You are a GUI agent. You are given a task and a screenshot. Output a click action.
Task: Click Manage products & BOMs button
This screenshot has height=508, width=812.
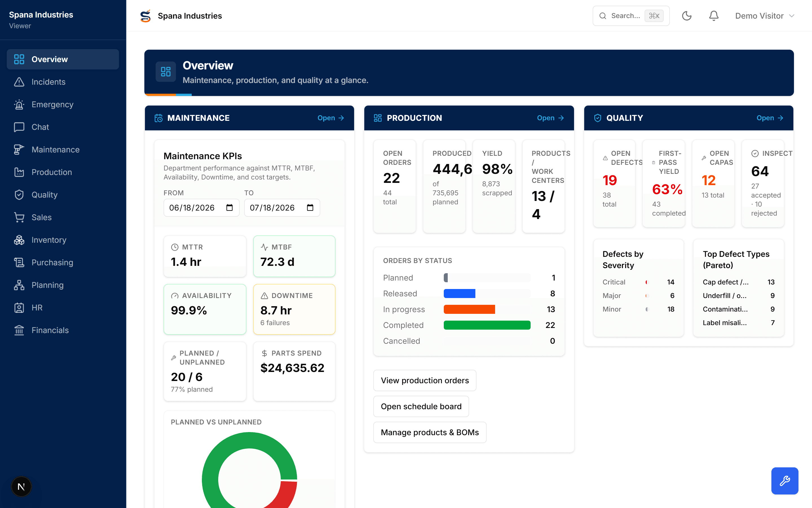pos(429,432)
